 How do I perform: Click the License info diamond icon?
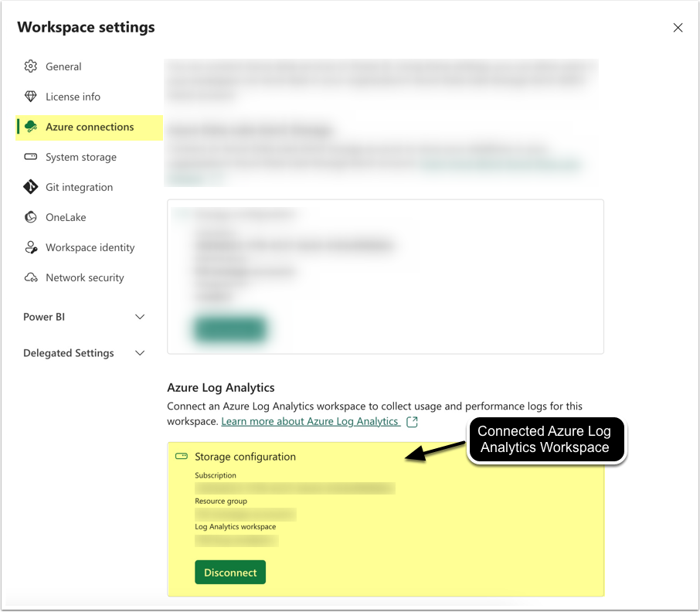[x=30, y=97]
